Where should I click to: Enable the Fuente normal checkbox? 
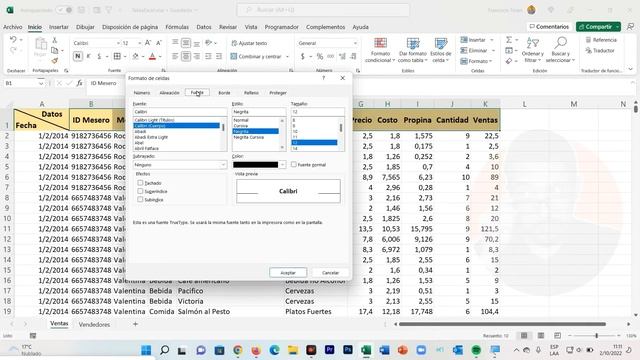[293, 164]
